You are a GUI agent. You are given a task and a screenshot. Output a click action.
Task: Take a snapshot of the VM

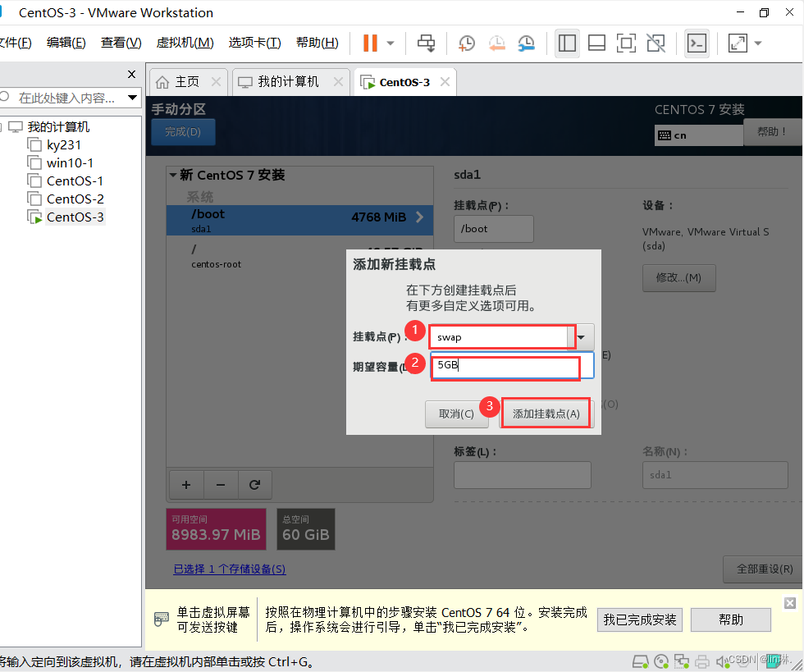[467, 43]
